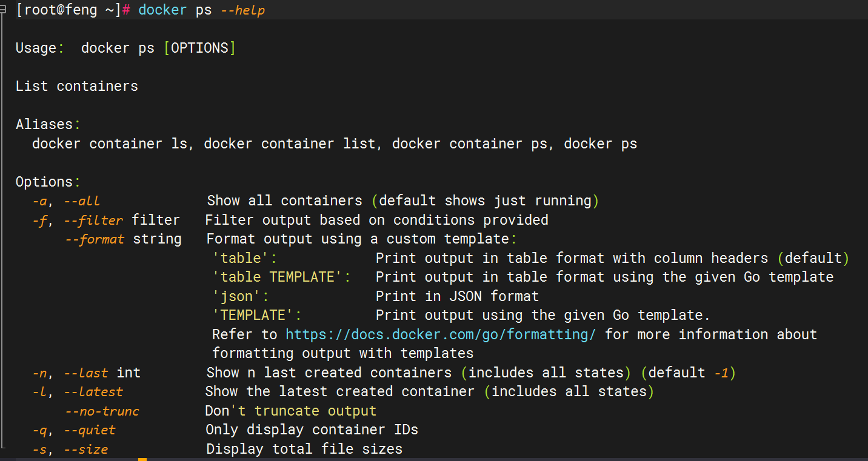
Task: Click the 'Usage:' label
Action: [x=40, y=48]
